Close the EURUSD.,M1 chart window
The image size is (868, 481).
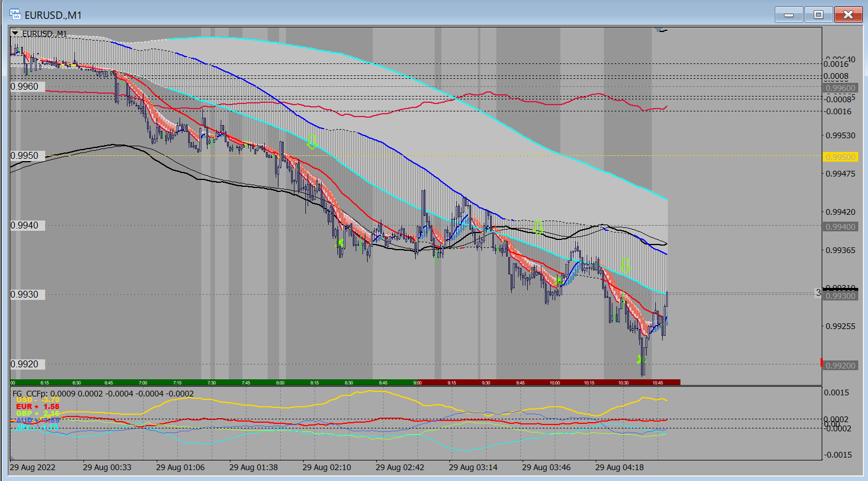[848, 15]
